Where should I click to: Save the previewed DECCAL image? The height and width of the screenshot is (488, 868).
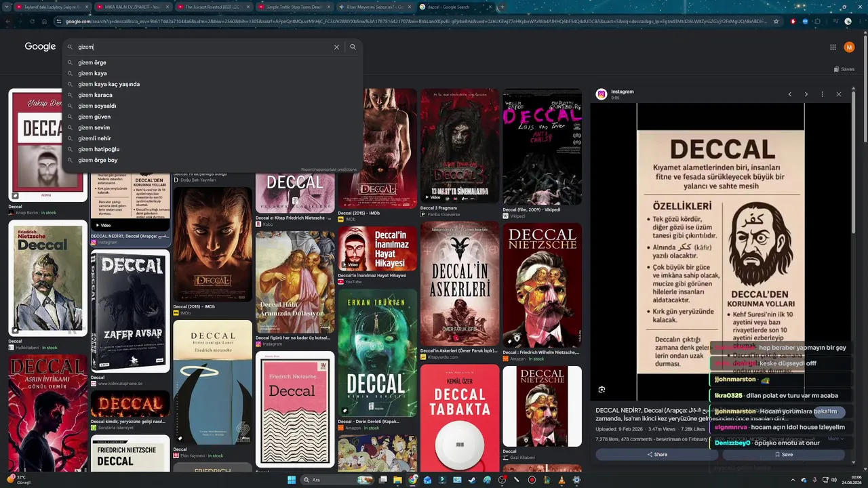[784, 455]
